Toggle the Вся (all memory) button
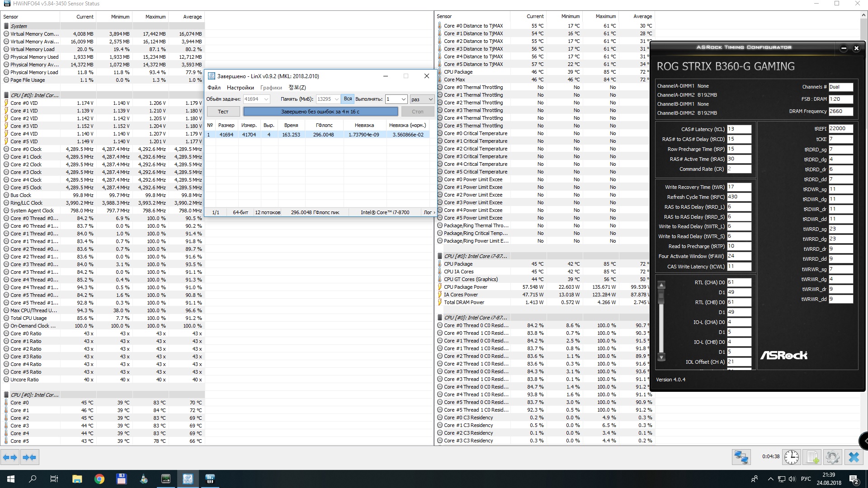Image resolution: width=868 pixels, height=488 pixels. (x=347, y=99)
